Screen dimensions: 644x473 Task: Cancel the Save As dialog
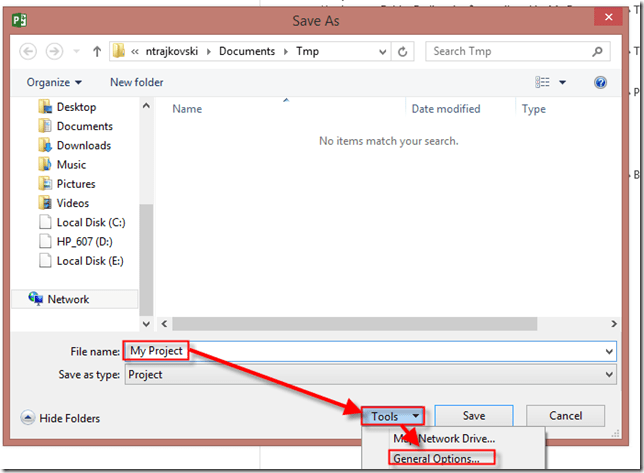click(x=565, y=416)
